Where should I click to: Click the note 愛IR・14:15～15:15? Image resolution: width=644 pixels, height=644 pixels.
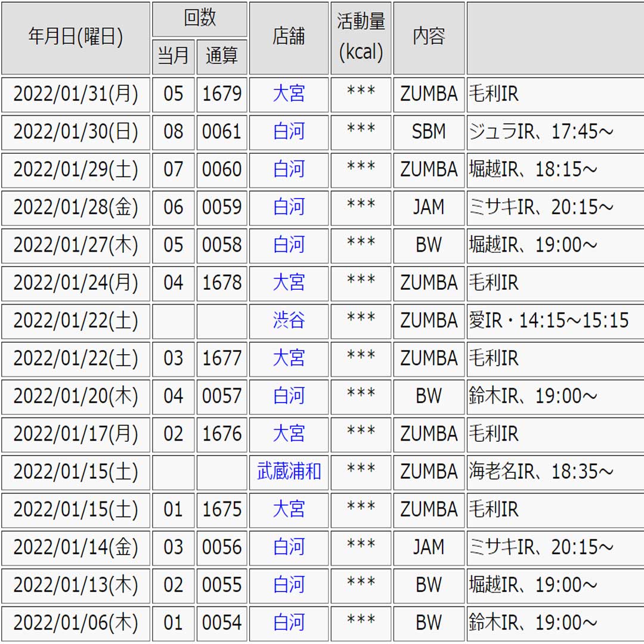coord(549,321)
